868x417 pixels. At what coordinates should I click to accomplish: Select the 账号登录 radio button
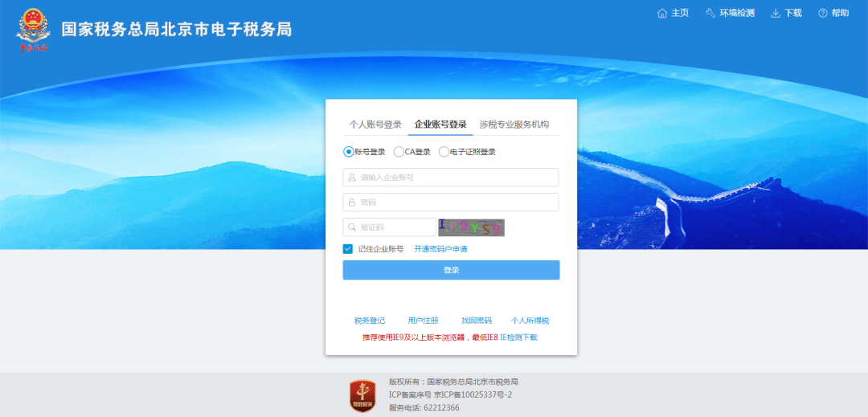click(x=348, y=152)
